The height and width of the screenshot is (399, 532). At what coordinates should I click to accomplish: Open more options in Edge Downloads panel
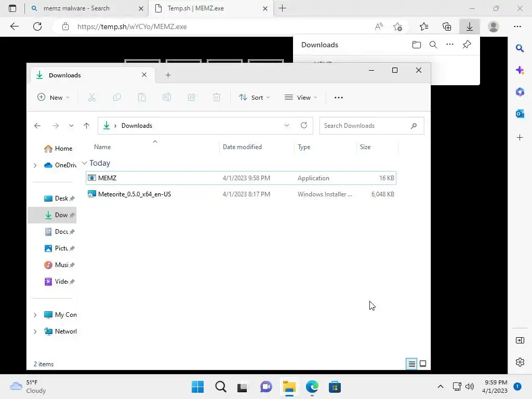(x=450, y=45)
